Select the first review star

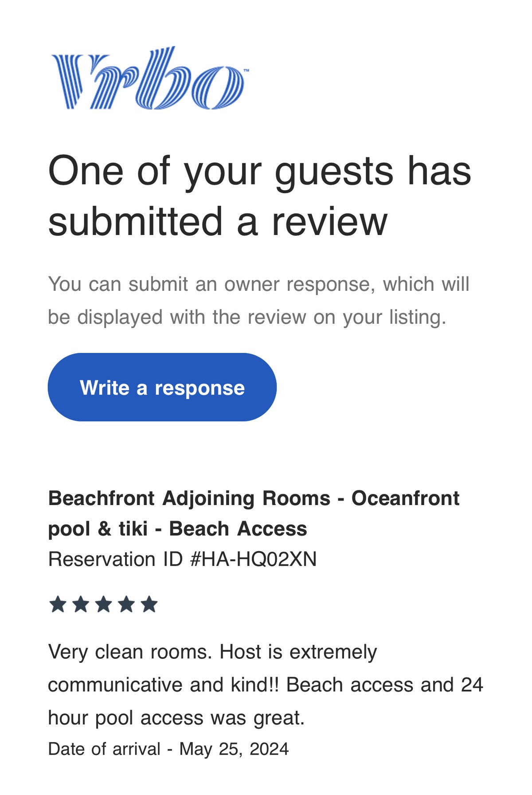click(x=58, y=604)
